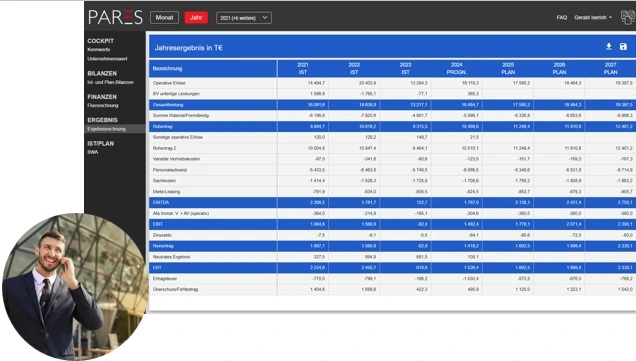The image size is (636, 361).
Task: Open the BILANZEN section
Action: click(102, 73)
